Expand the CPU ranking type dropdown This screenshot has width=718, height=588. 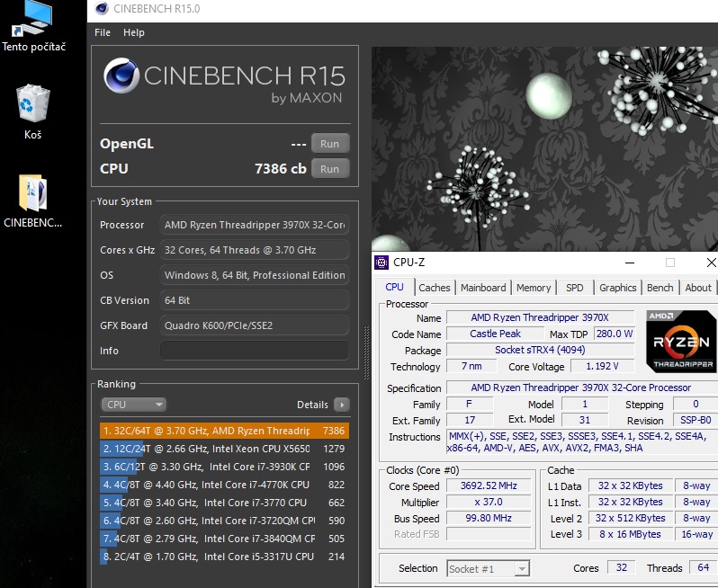(133, 405)
